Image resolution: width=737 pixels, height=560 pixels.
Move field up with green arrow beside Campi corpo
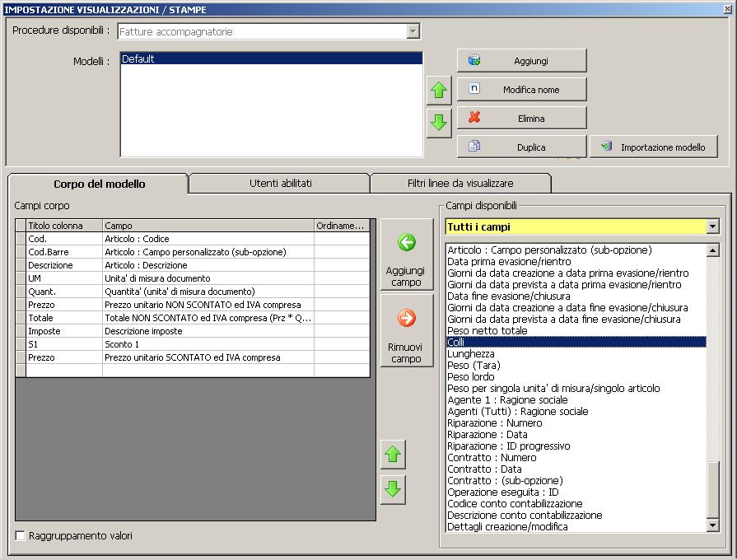point(393,454)
